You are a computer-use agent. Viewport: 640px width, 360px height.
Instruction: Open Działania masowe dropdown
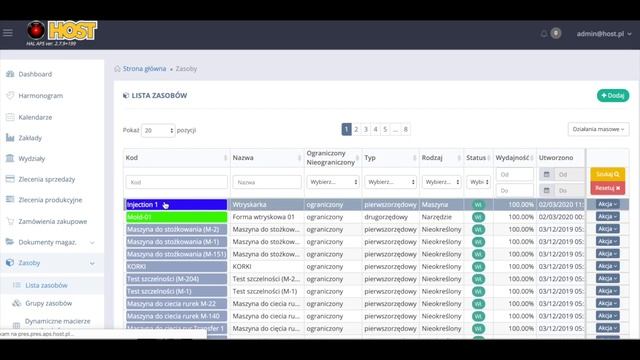pyautogui.click(x=598, y=129)
